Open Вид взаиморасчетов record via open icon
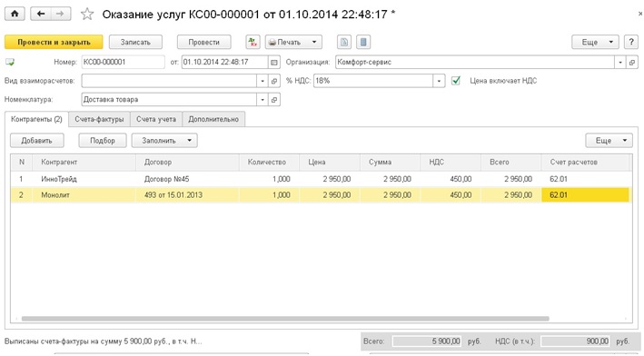 tap(274, 81)
